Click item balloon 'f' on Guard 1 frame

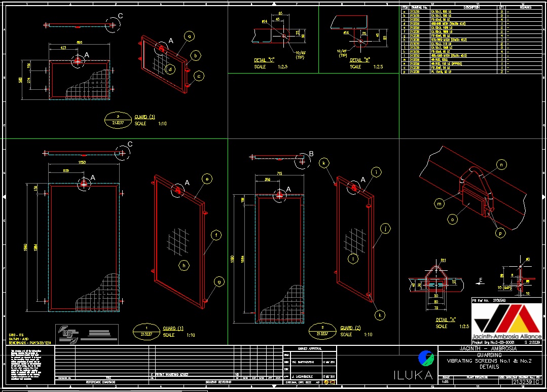[216, 235]
